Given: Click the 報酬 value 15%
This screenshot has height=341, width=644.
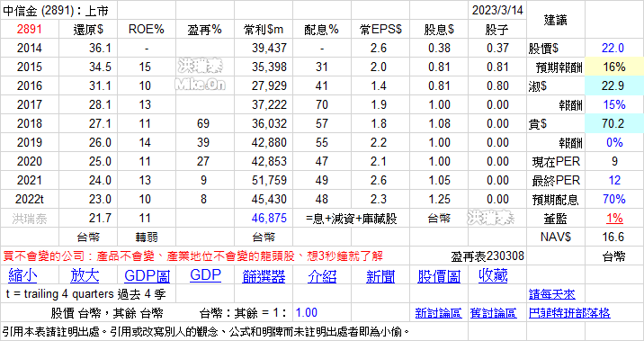Looking at the screenshot, I should click(x=614, y=104).
